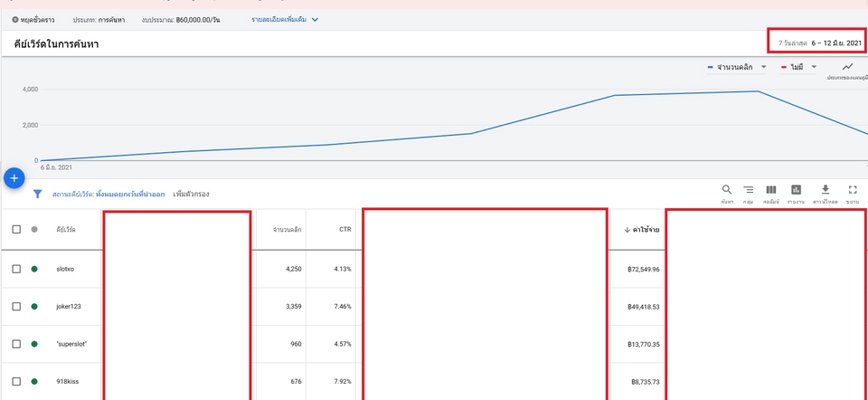The height and width of the screenshot is (400, 868).
Task: Tick the select-all header checkbox
Action: click(x=16, y=229)
